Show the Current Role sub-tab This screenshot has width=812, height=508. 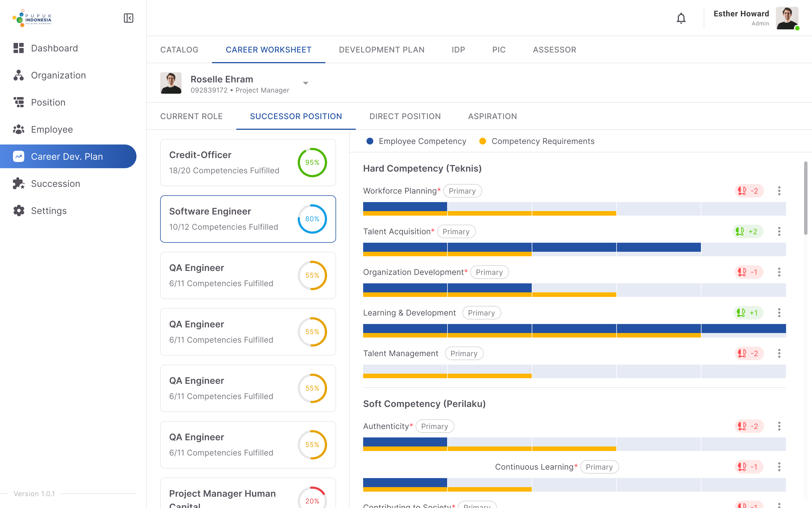[191, 116]
